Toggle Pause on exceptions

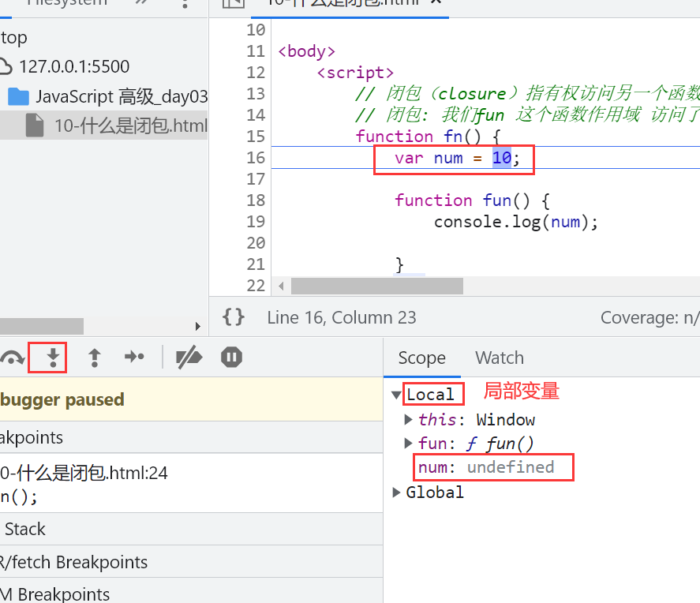(231, 358)
